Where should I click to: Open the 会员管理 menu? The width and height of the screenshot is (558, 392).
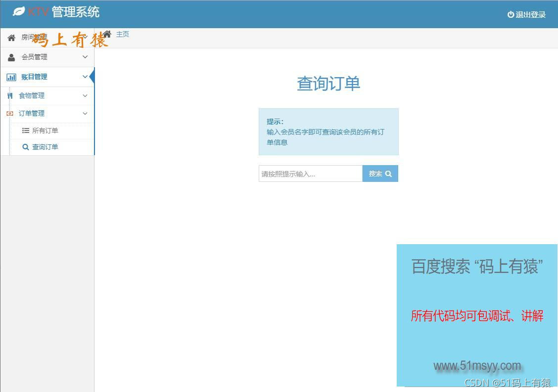[47, 57]
